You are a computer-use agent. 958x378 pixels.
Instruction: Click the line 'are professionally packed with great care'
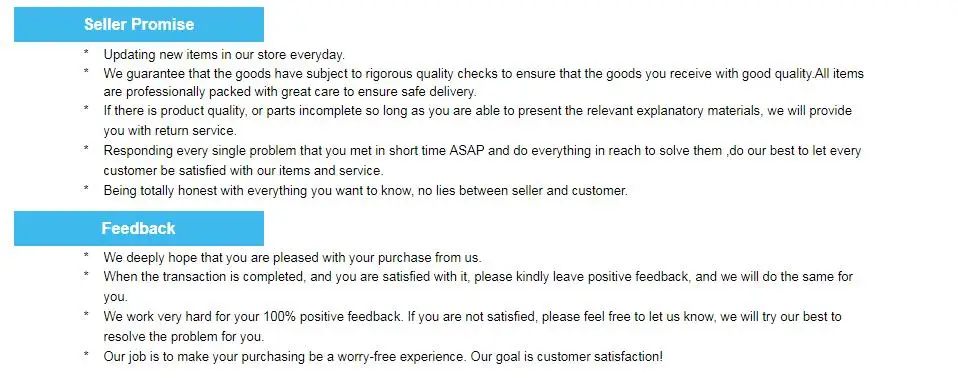tap(290, 92)
